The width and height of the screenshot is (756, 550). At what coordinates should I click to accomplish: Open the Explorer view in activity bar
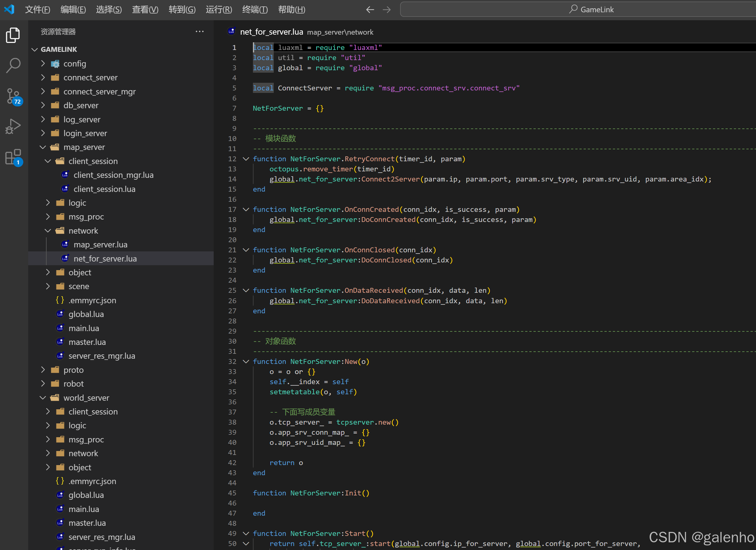pyautogui.click(x=13, y=35)
